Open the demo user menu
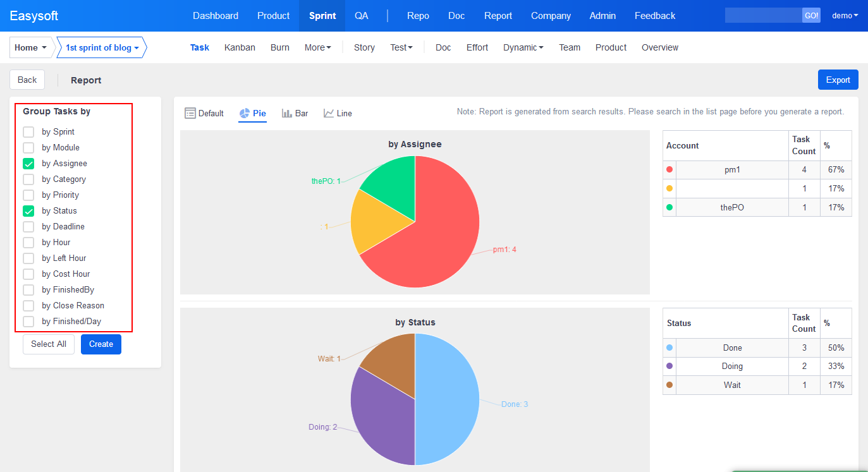Viewport: 868px width, 472px height. click(x=845, y=16)
